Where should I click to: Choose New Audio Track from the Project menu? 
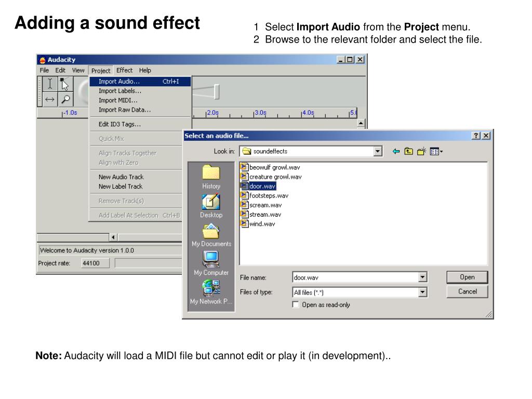pyautogui.click(x=136, y=177)
